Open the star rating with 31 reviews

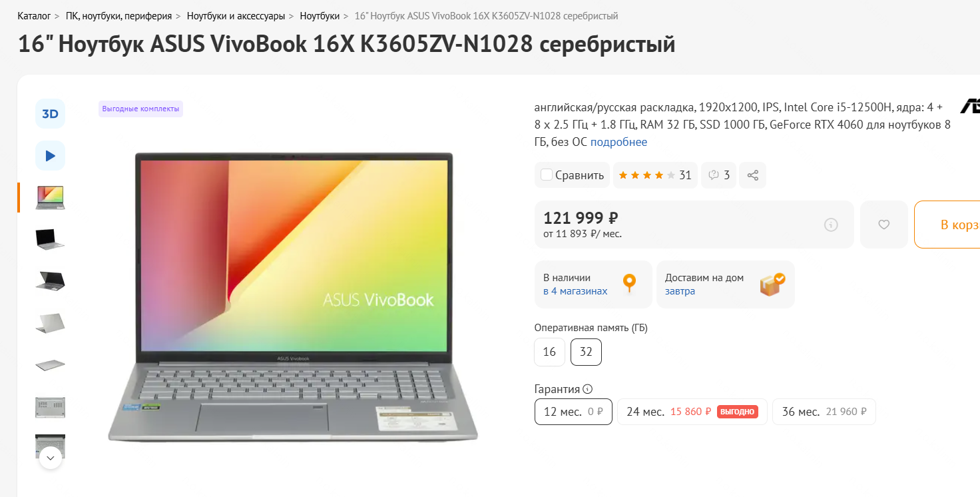point(655,175)
